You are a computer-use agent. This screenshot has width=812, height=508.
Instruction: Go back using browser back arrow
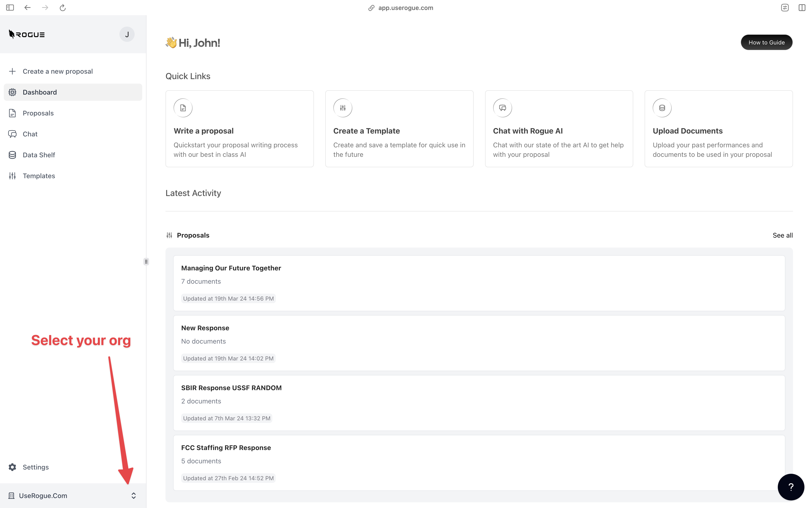(28, 8)
